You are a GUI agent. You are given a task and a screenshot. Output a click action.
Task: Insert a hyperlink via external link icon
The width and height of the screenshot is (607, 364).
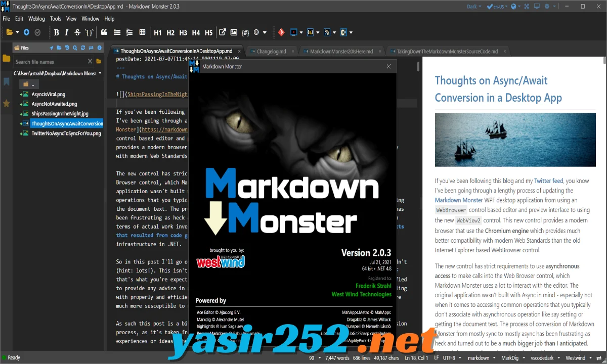click(x=222, y=32)
